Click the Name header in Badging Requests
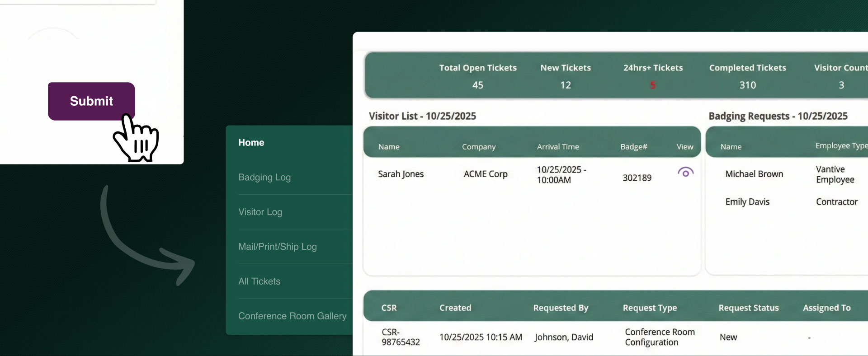The height and width of the screenshot is (356, 868). [x=731, y=147]
